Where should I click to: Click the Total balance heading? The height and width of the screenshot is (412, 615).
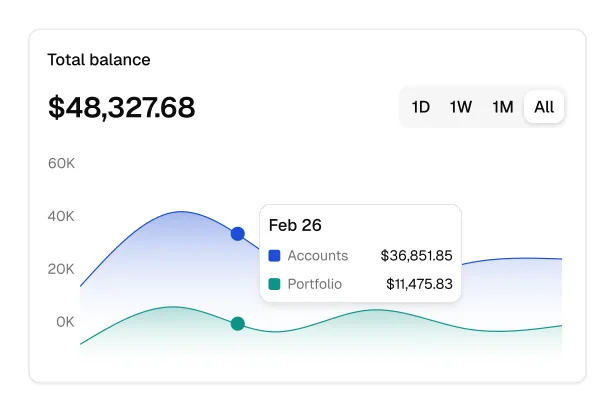99,60
